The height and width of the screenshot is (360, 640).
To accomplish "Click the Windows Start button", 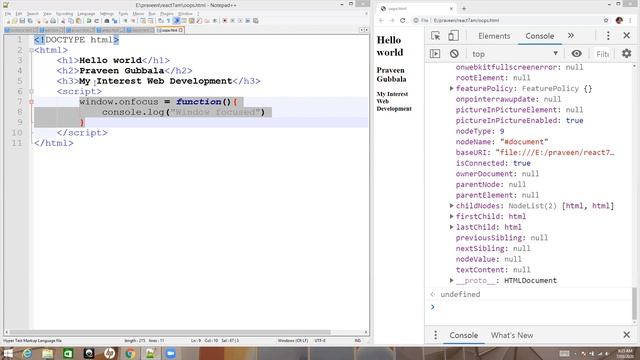I will (x=8, y=353).
